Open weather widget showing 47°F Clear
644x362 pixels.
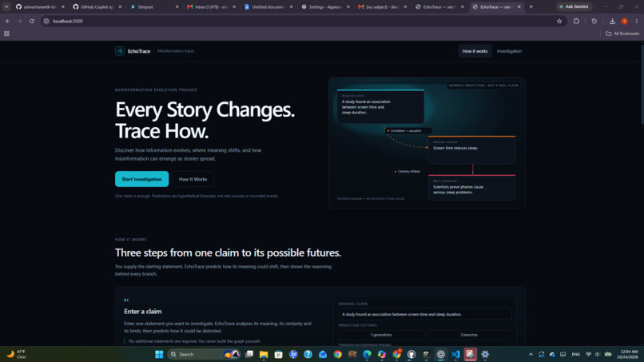pos(17,354)
